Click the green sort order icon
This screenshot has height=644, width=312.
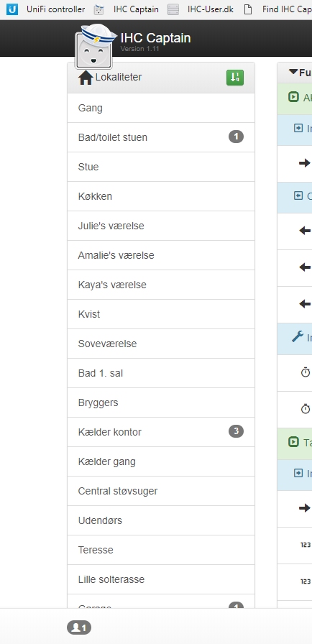pos(235,77)
